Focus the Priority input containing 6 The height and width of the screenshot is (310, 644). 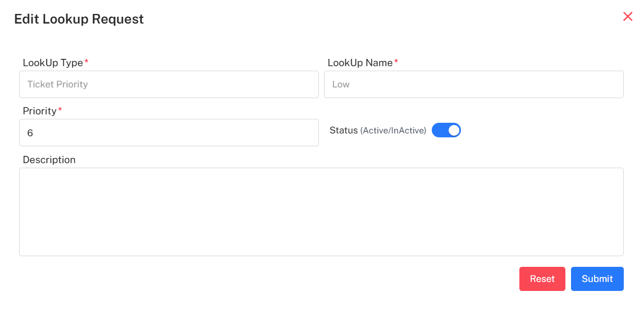(x=168, y=133)
